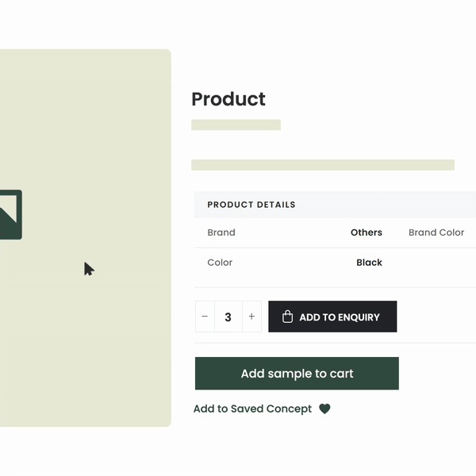476x476 pixels.
Task: Decrease quantity with the minus button
Action: click(205, 317)
